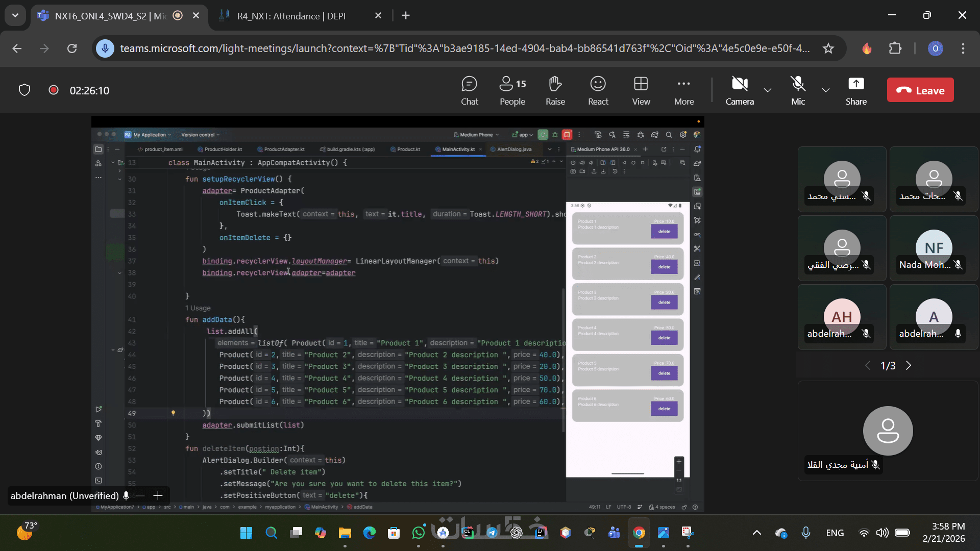Switch to R4_NXT Attendance tab
The width and height of the screenshot is (980, 551).
pyautogui.click(x=291, y=16)
